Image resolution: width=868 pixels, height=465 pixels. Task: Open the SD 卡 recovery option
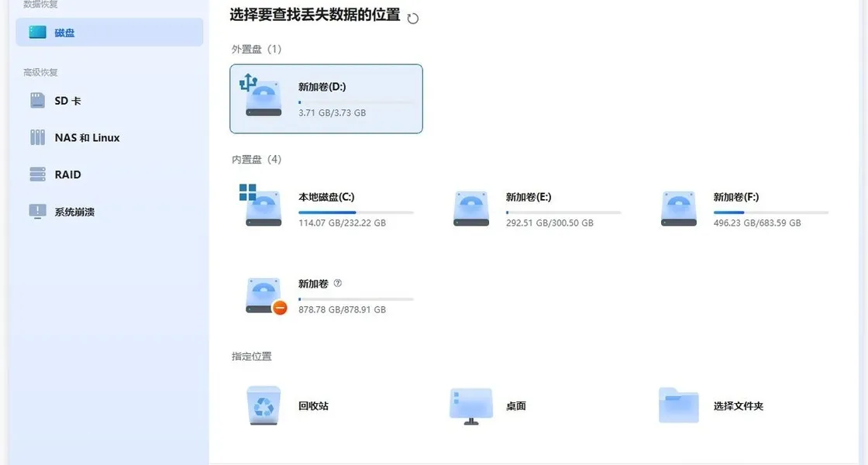(x=67, y=101)
